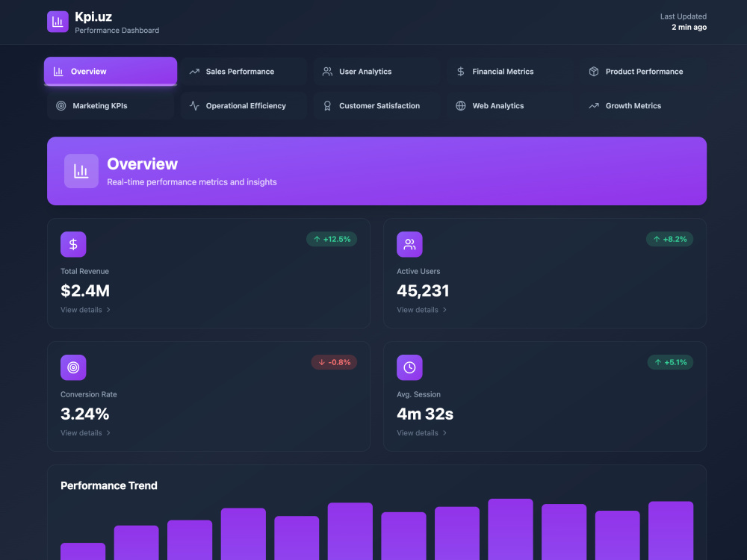Open the User Analytics tab
The width and height of the screenshot is (747, 560).
coord(376,72)
